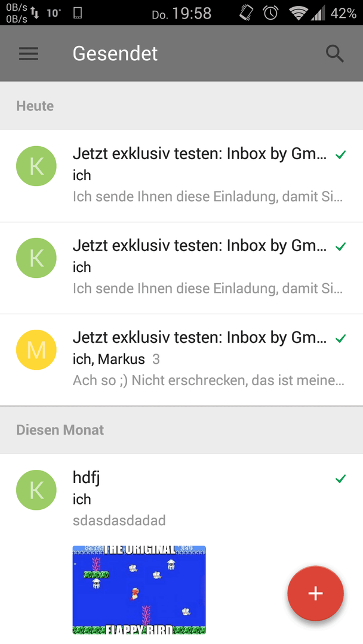363x644 pixels.
Task: Toggle done checkmark on hdfj email
Action: point(340,479)
